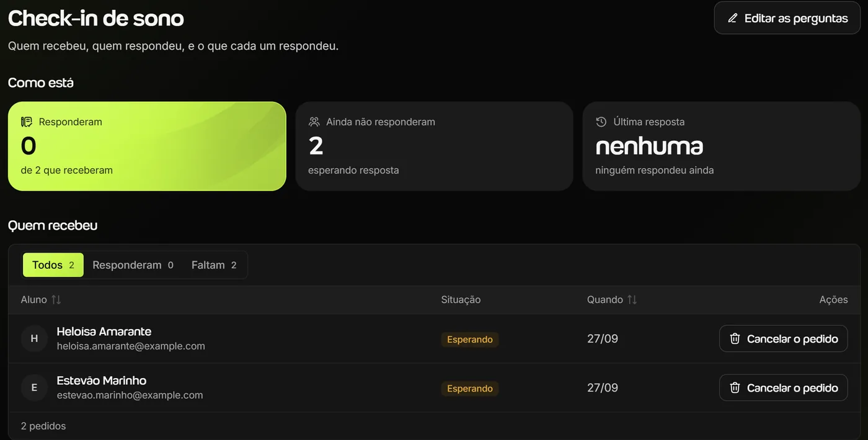Screen dimensions: 868x440
Task: Click the 2 pedidos footer text
Action: point(43,426)
